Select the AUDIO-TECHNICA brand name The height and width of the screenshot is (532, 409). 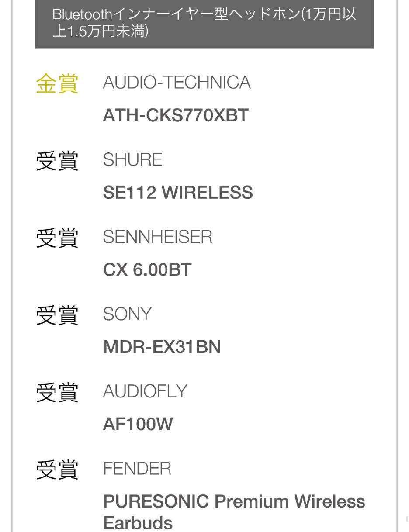click(177, 83)
